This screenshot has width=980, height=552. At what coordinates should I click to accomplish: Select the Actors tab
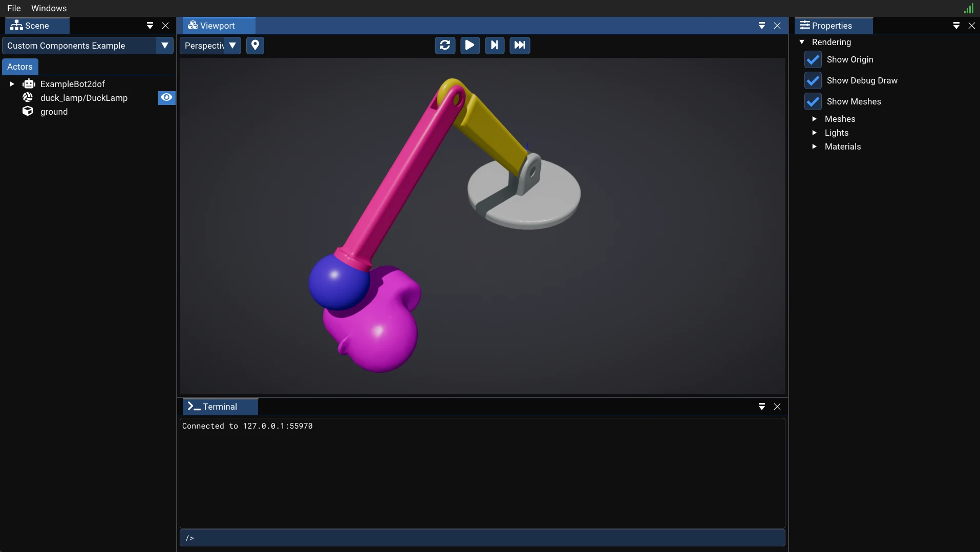pos(20,67)
